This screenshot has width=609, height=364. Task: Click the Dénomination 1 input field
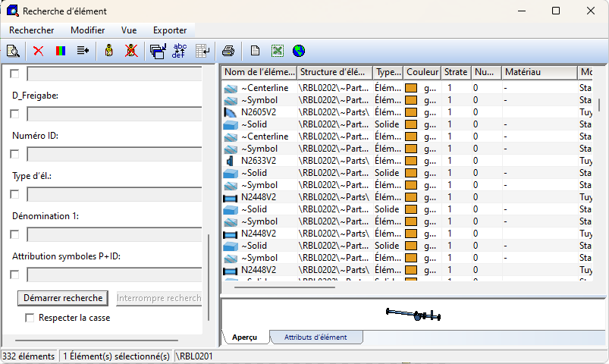click(115, 234)
